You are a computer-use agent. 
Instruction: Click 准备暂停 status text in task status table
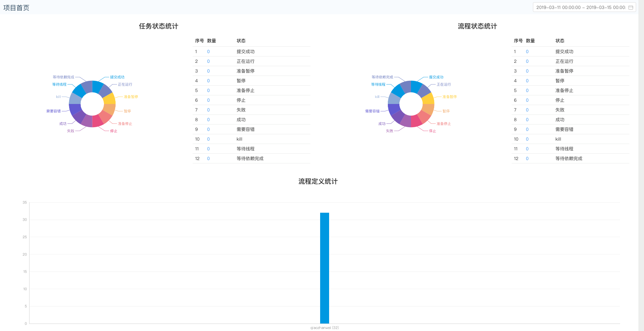pos(246,71)
